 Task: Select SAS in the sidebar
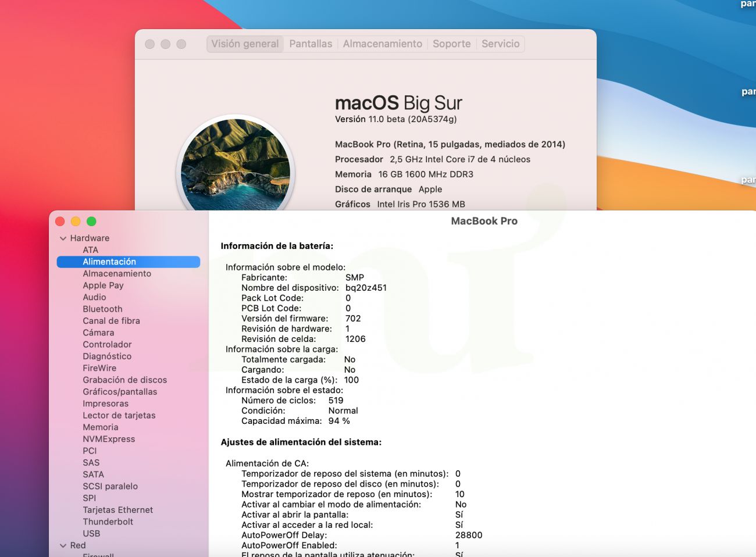(91, 463)
